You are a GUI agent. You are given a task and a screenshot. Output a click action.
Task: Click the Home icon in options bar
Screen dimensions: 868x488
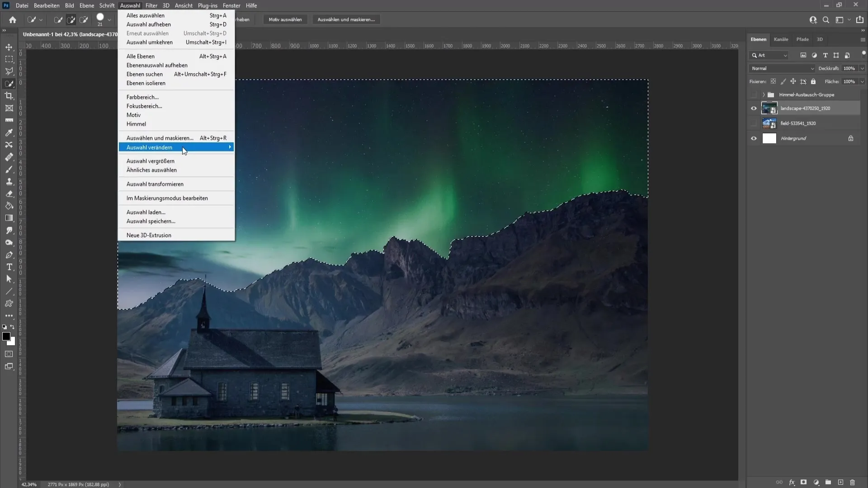click(13, 19)
